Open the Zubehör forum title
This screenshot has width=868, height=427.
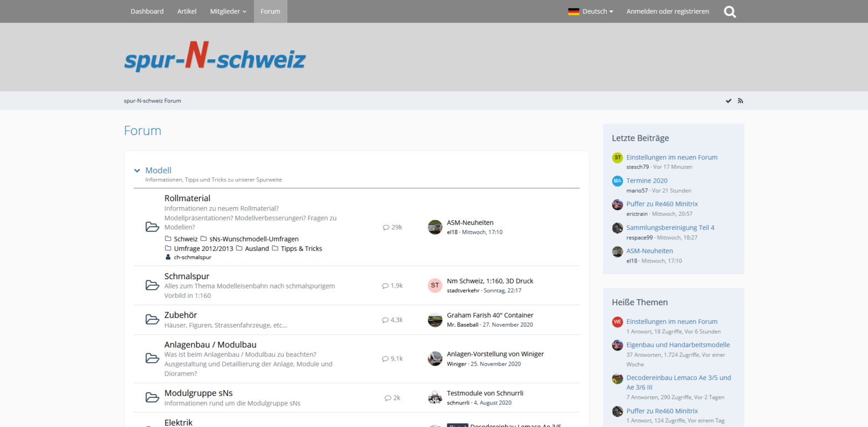click(180, 315)
